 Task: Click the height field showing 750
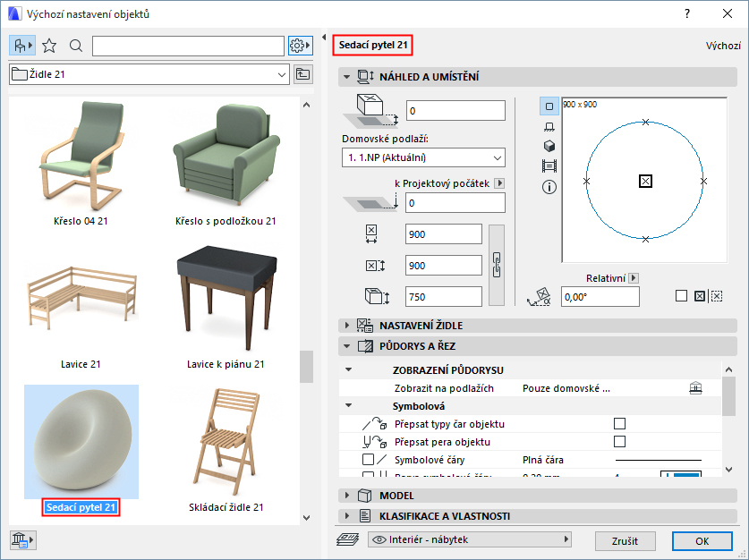444,296
